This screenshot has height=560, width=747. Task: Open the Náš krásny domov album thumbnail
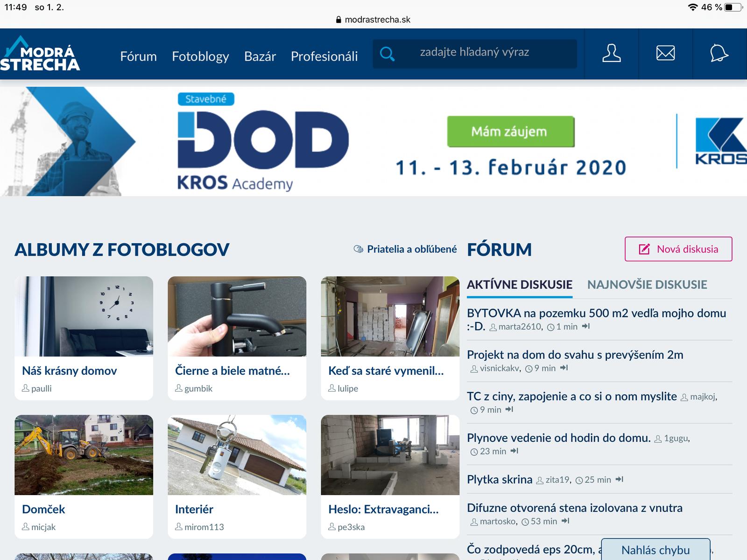click(84, 316)
